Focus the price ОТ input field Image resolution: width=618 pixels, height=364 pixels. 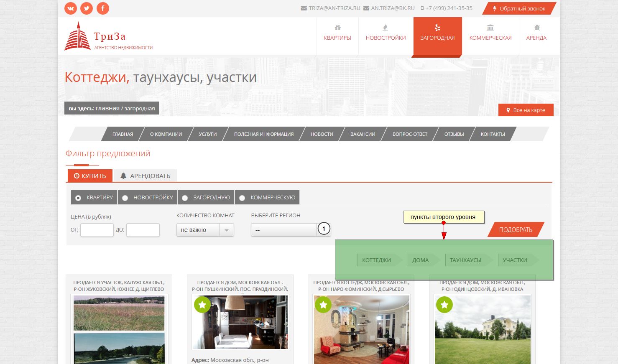pyautogui.click(x=97, y=230)
